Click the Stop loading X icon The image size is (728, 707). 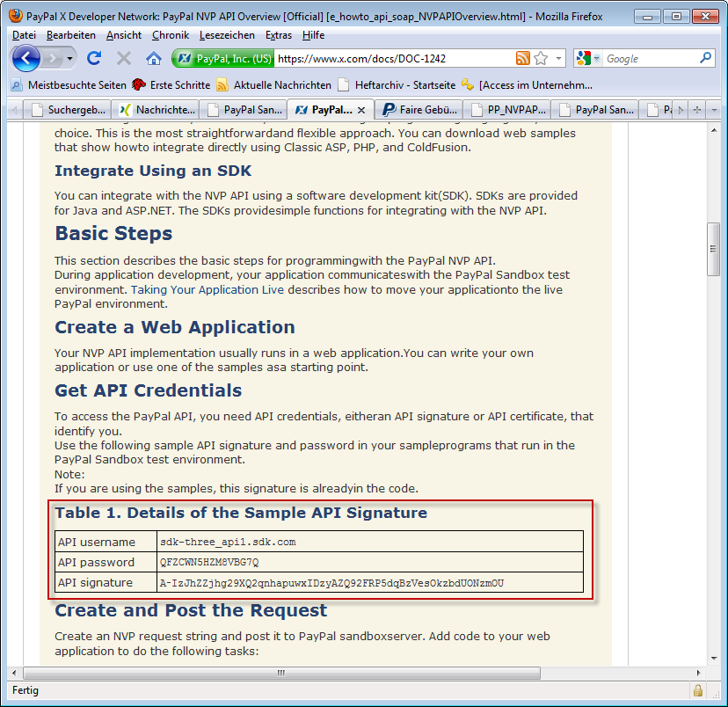[124, 58]
